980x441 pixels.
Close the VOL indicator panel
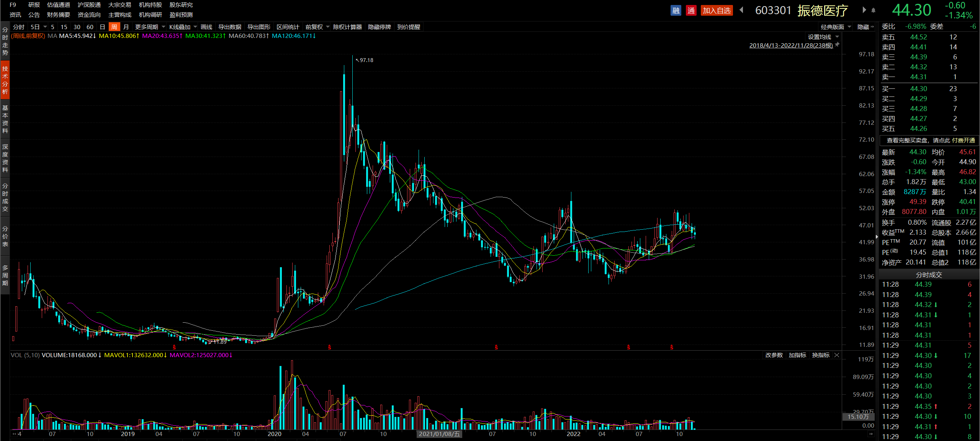pos(837,355)
